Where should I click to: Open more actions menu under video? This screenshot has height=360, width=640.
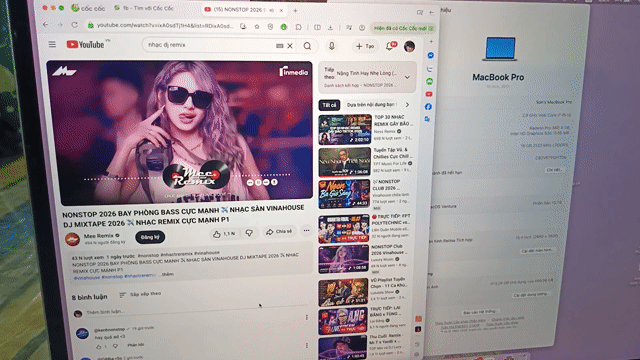307,231
